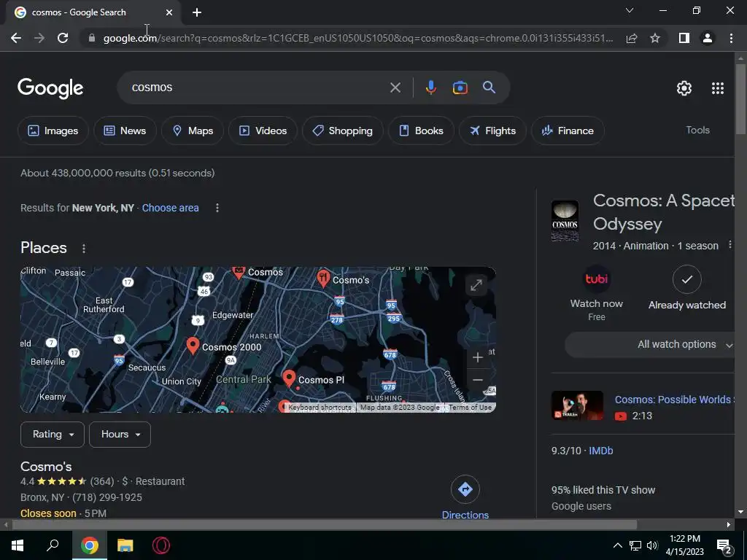
Task: Open the site information lock icon
Action: (92, 38)
